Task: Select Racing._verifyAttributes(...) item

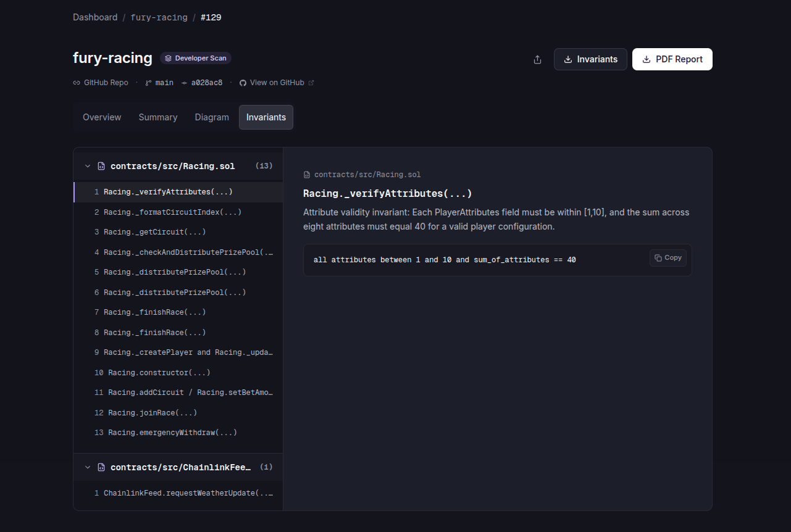Action: (x=178, y=192)
